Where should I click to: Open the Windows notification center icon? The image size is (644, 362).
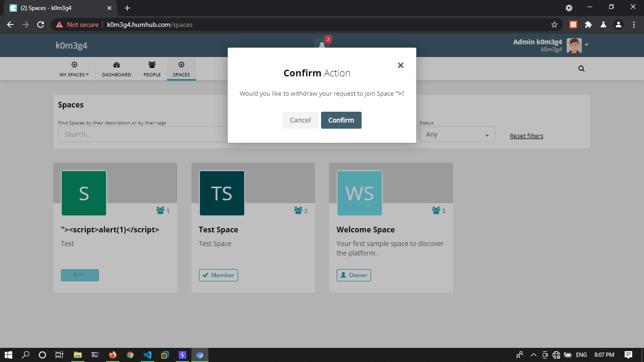tap(628, 355)
